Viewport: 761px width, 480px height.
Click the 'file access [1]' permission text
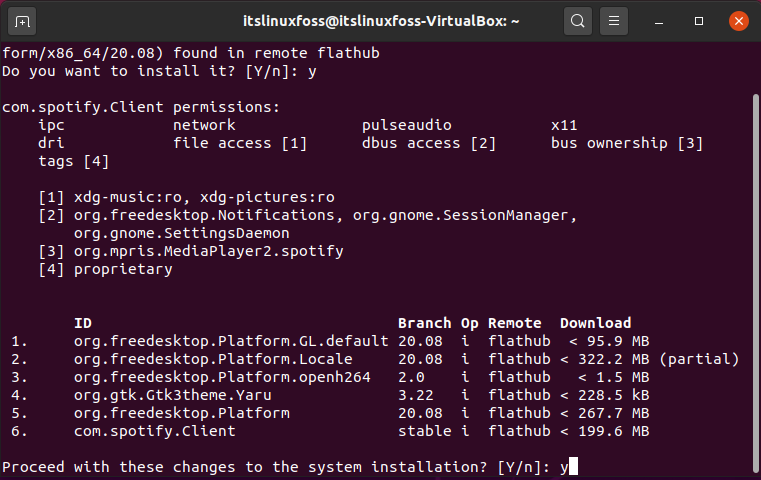(x=240, y=143)
